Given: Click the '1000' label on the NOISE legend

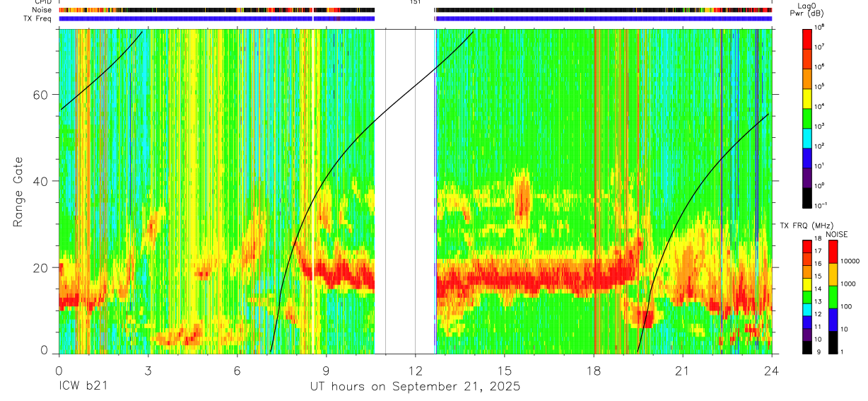Looking at the screenshot, I should point(848,284).
